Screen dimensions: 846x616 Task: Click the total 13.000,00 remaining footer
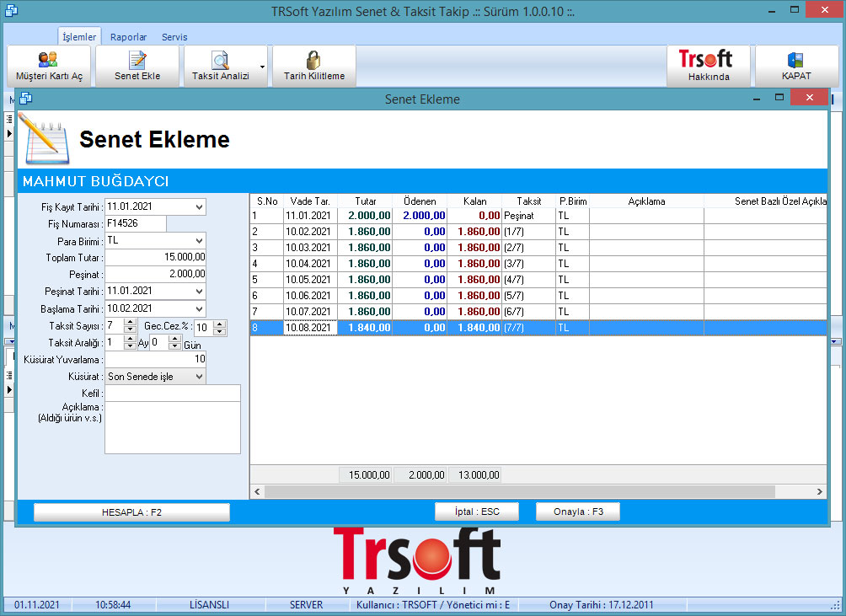(474, 474)
